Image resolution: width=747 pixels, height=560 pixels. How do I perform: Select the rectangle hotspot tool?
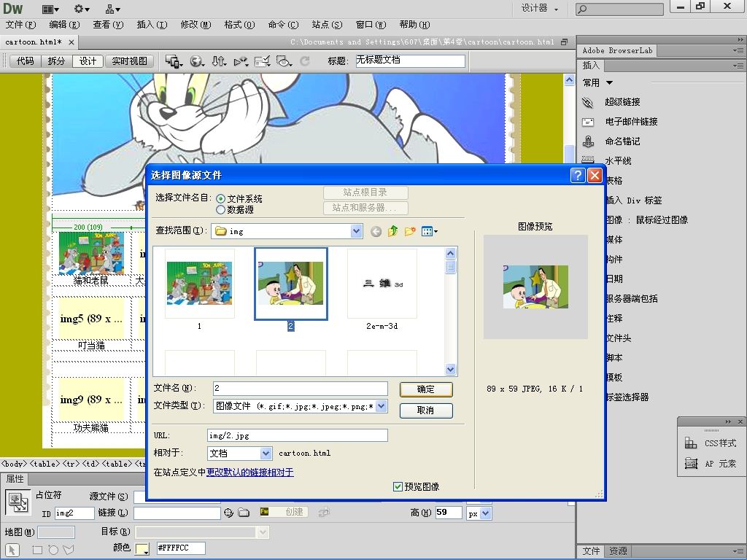click(x=37, y=550)
